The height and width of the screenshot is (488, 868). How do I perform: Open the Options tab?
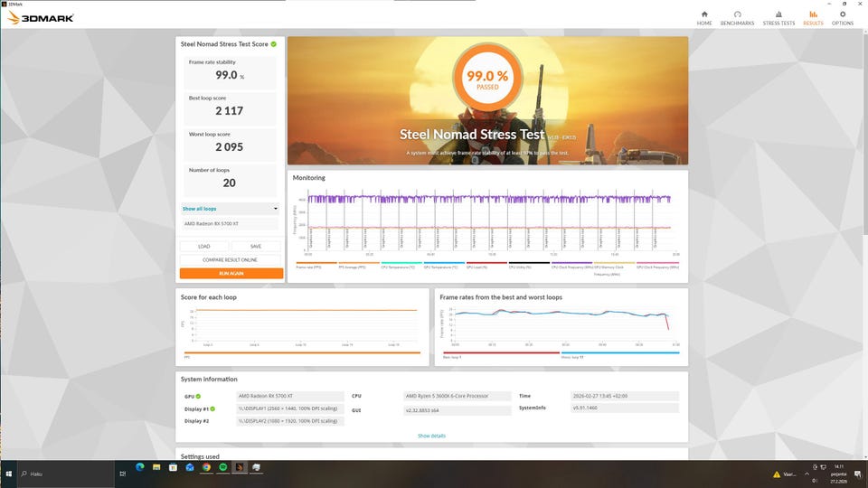click(842, 18)
